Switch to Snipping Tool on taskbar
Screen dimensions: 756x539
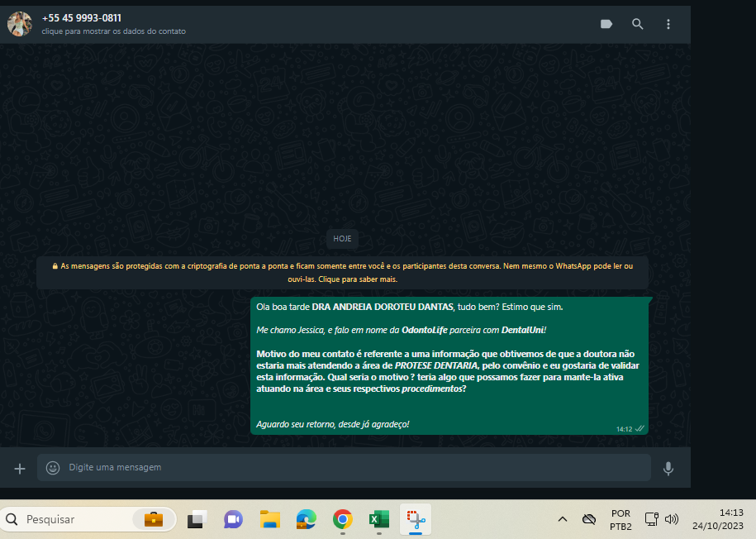[415, 519]
